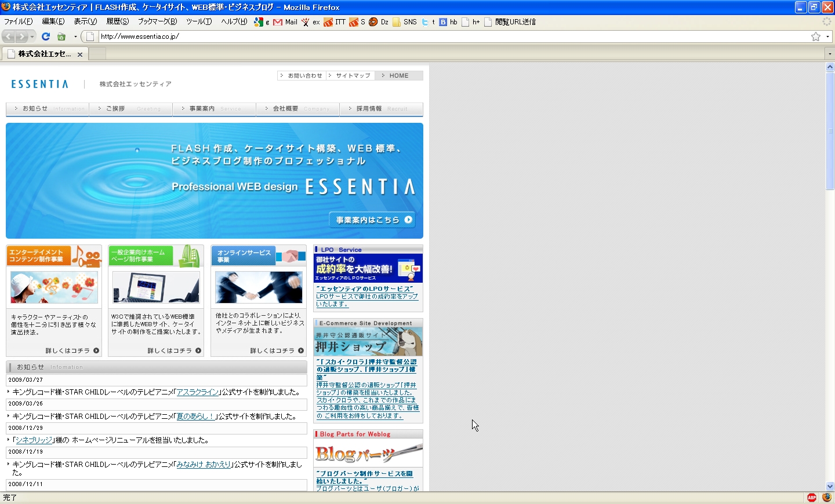The height and width of the screenshot is (504, 835).
Task: Open the list-all-tabs dropdown
Action: (830, 54)
